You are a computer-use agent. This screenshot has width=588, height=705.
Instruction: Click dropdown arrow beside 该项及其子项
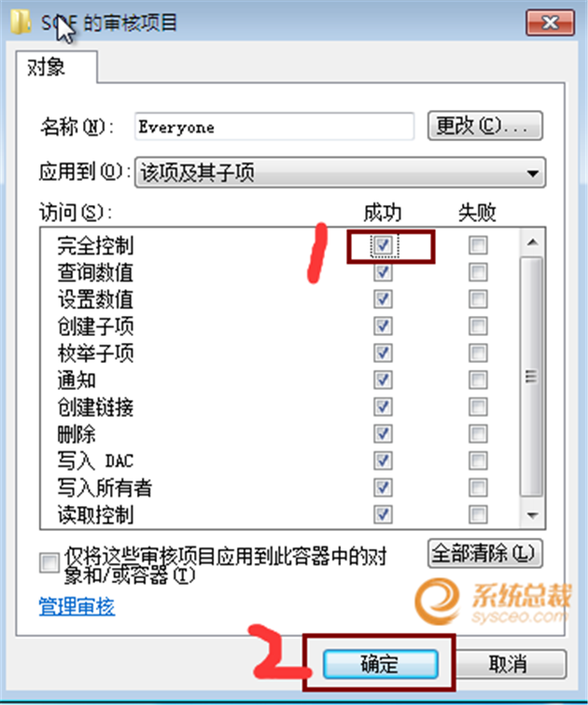click(x=533, y=172)
